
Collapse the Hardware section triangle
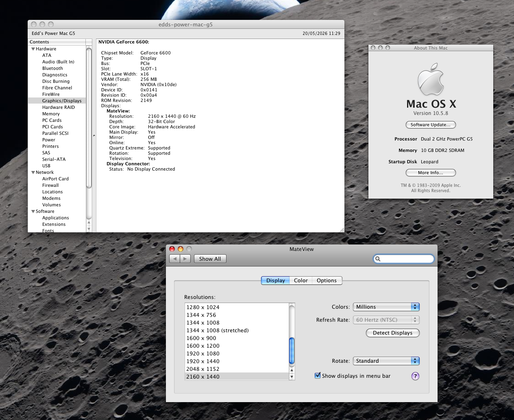coord(33,49)
